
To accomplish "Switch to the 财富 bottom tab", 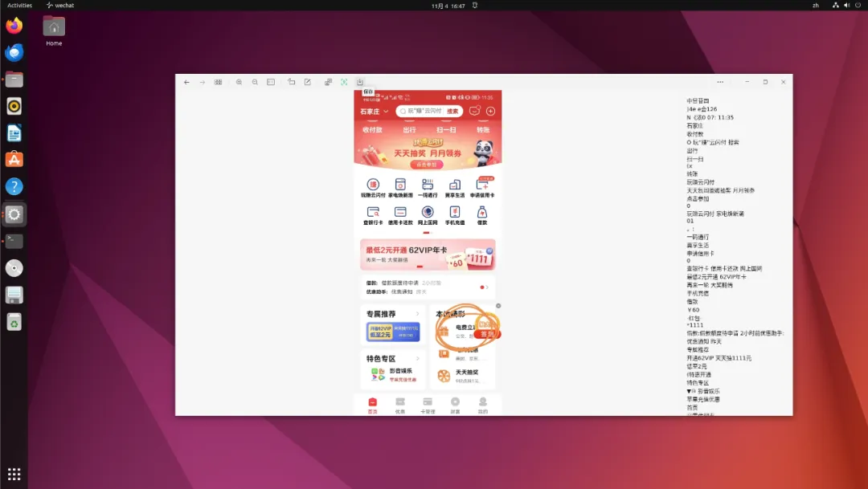I will pyautogui.click(x=455, y=405).
